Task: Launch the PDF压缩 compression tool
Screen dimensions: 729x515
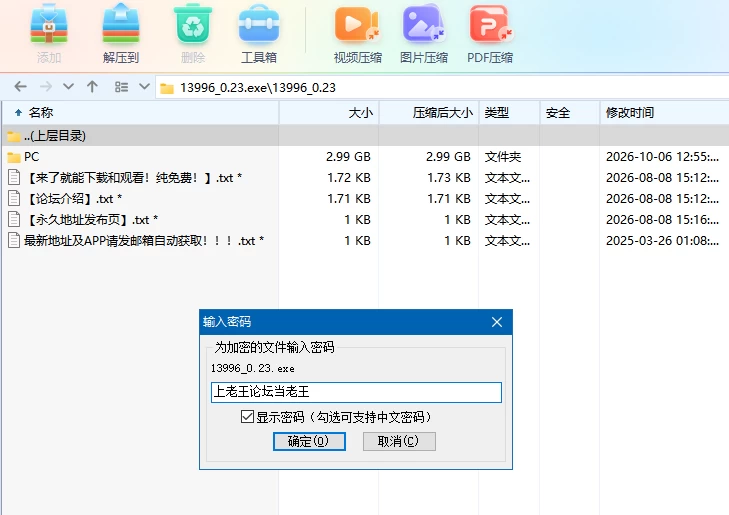Action: tap(490, 24)
